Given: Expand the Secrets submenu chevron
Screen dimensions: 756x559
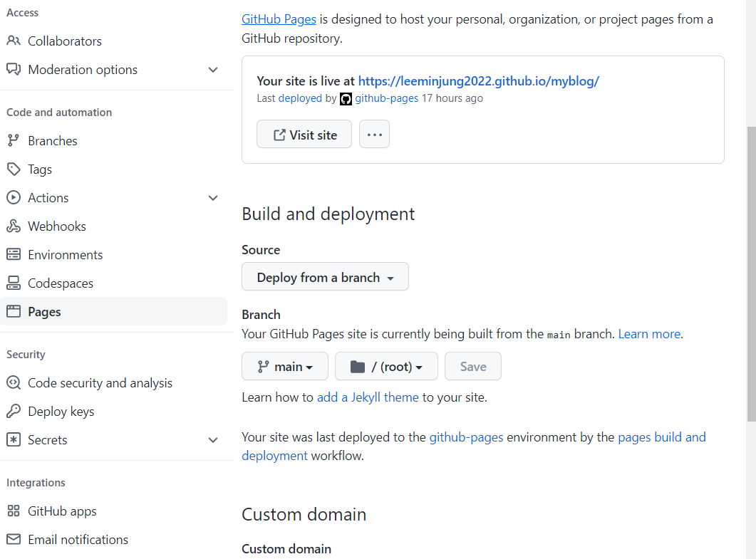Looking at the screenshot, I should tap(212, 440).
